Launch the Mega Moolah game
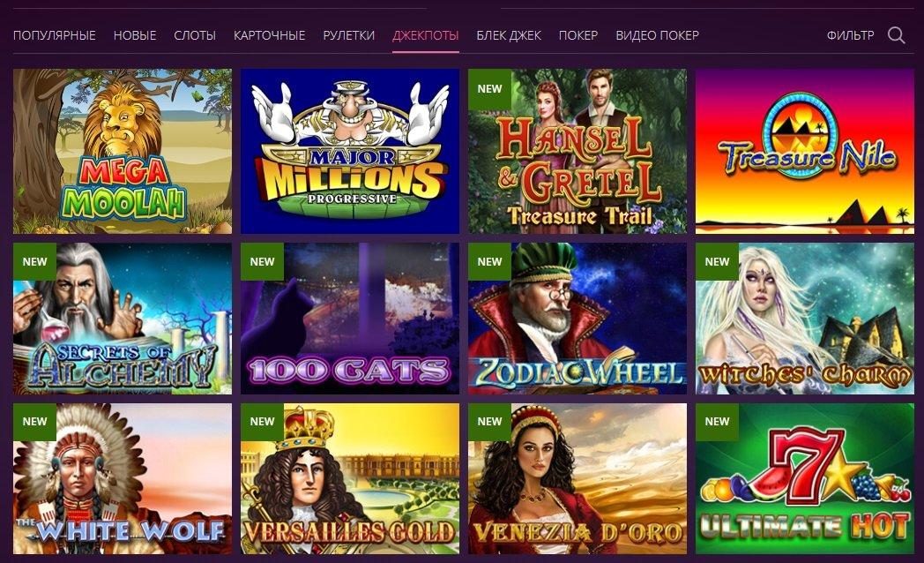Screen dimensions: 924x563 (x=123, y=152)
